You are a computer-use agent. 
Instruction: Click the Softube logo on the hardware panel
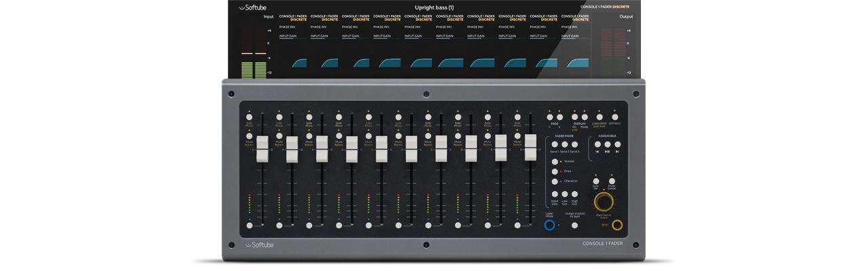coord(259,244)
